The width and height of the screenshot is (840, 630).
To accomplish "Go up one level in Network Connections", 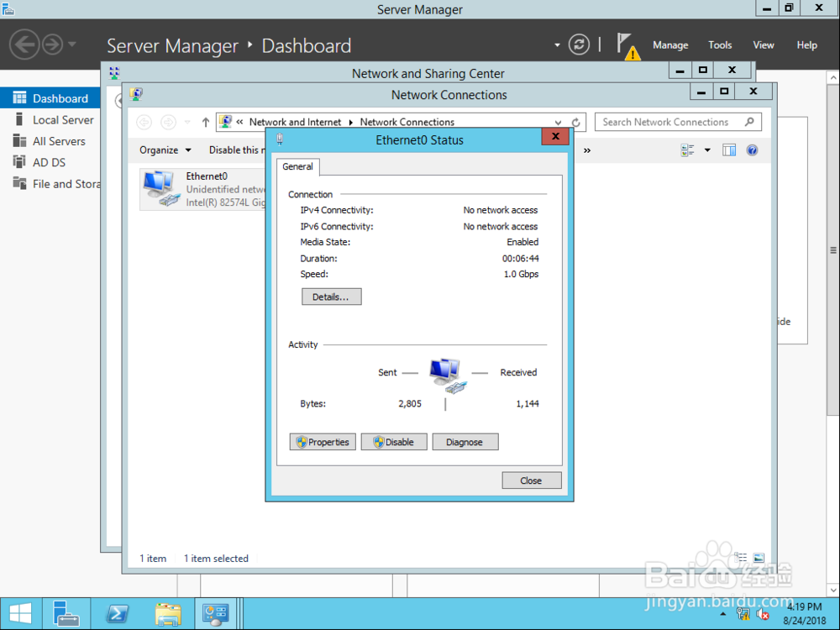I will click(x=206, y=122).
